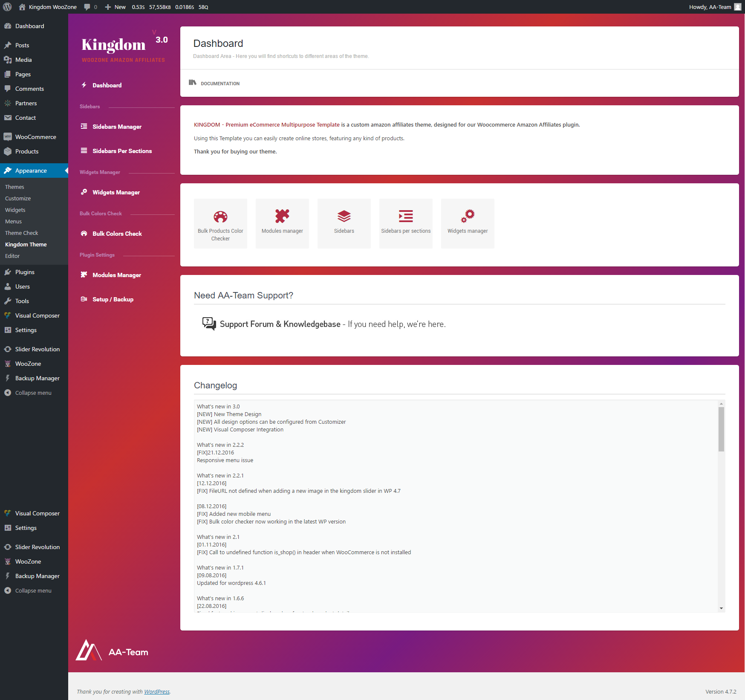This screenshot has height=700, width=745.
Task: Click the changelog scroll down arrow
Action: point(721,608)
